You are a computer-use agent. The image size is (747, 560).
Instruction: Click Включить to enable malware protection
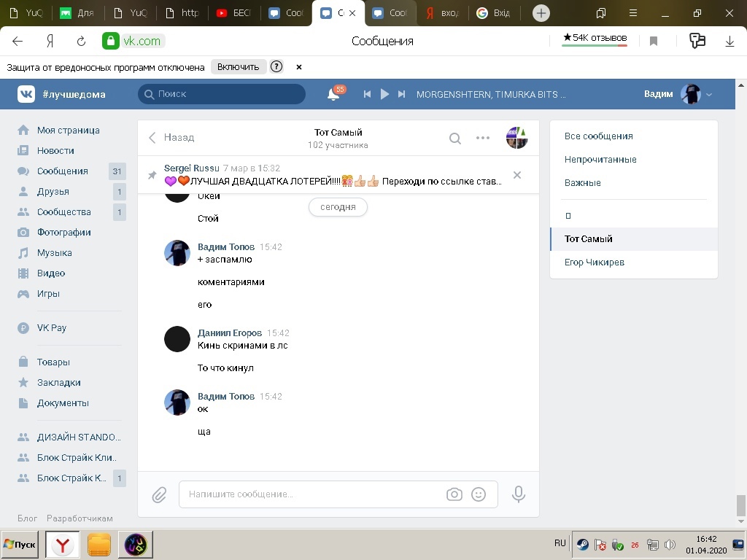coord(239,67)
